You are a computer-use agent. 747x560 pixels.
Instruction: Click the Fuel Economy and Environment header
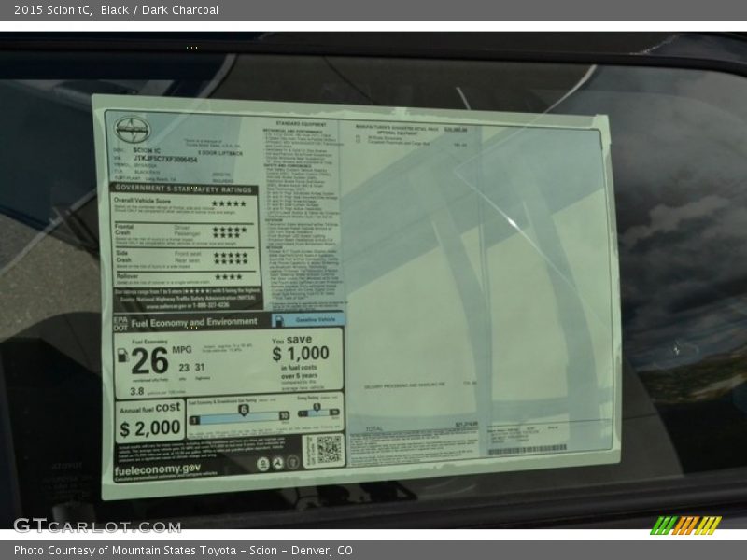pos(194,322)
